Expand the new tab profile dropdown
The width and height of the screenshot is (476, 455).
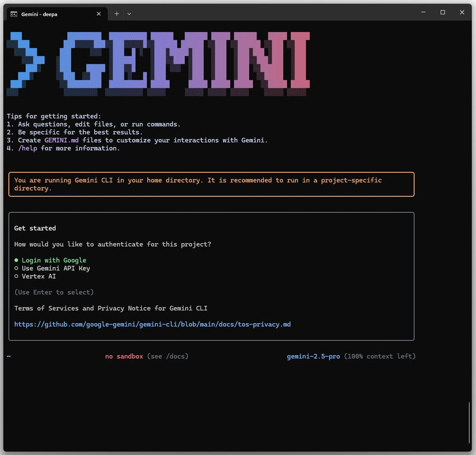129,13
